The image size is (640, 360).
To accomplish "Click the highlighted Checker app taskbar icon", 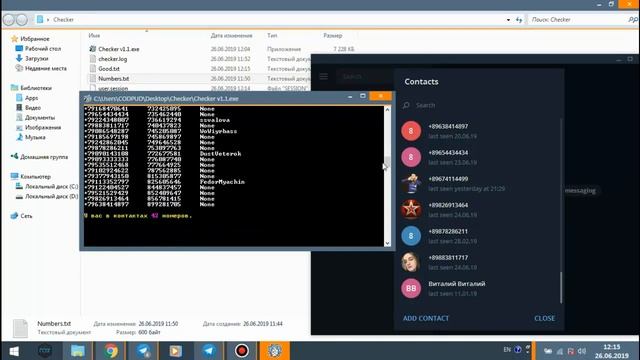I will [274, 351].
